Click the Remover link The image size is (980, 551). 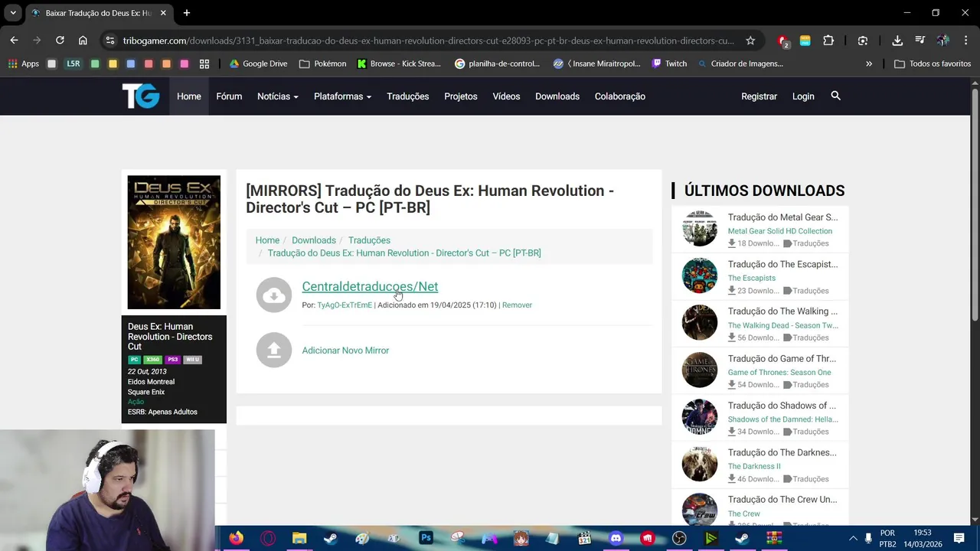[517, 305]
